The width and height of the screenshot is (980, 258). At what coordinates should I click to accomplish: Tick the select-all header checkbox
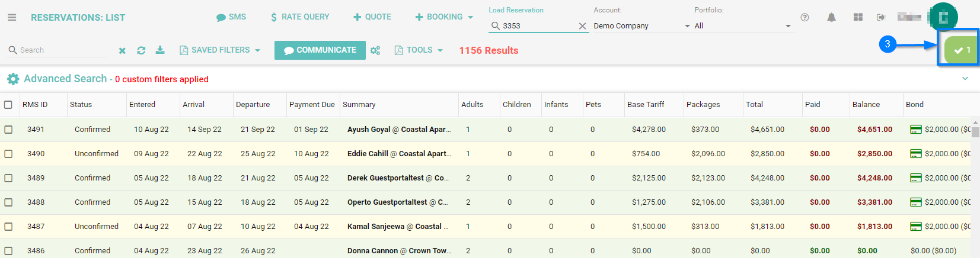pyautogui.click(x=8, y=105)
